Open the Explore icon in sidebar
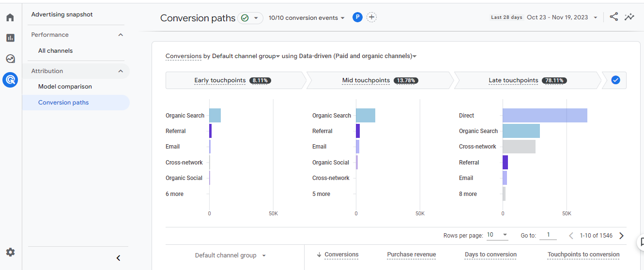This screenshot has width=644, height=270. (x=10, y=59)
